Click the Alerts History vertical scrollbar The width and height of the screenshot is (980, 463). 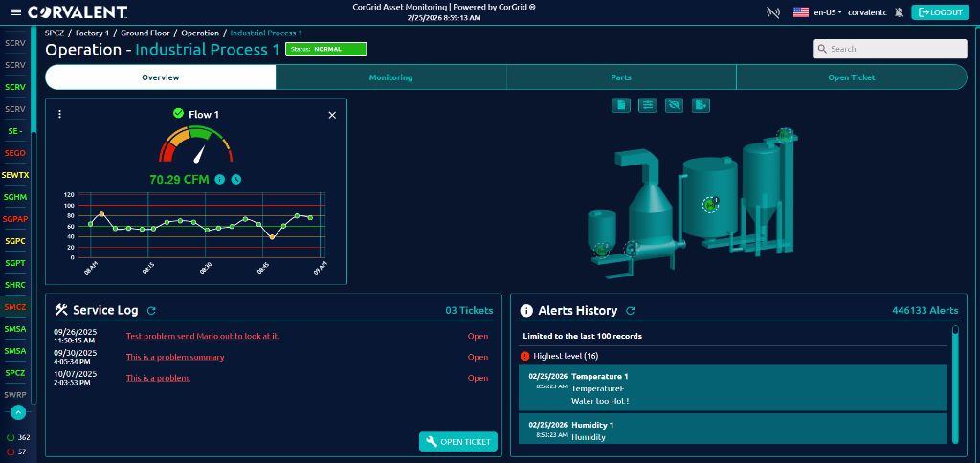[x=955, y=383]
